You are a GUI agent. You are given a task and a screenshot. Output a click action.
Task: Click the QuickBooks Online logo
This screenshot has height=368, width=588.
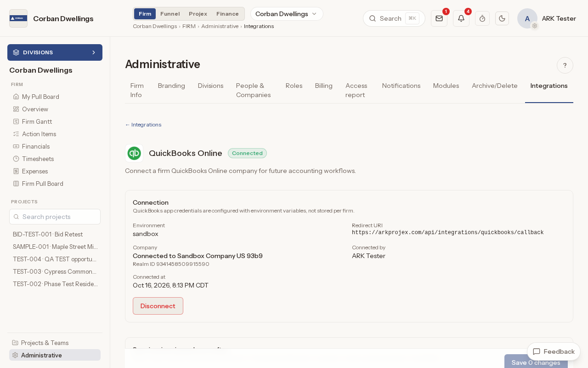(x=134, y=153)
